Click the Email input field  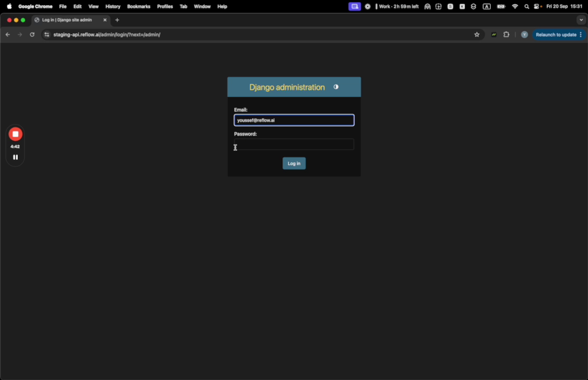click(294, 120)
